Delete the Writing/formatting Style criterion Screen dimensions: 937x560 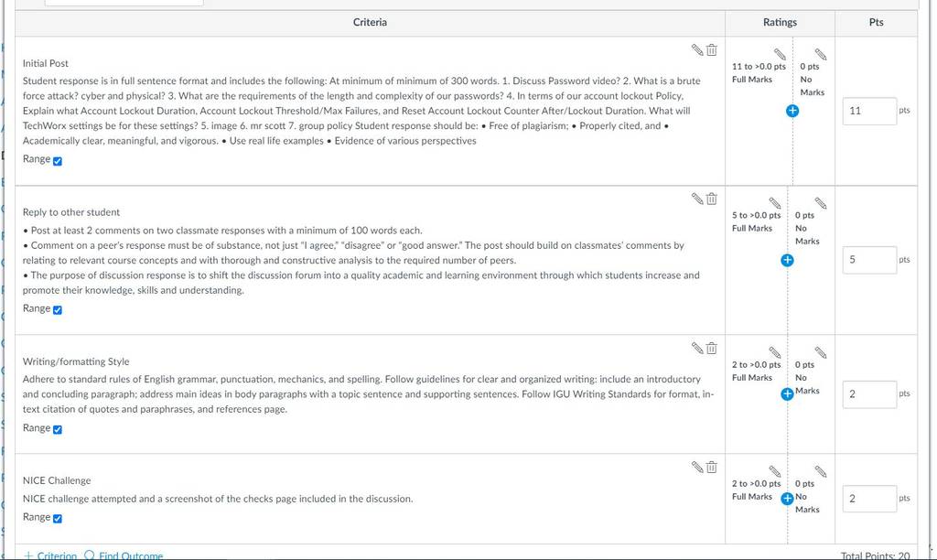[711, 348]
